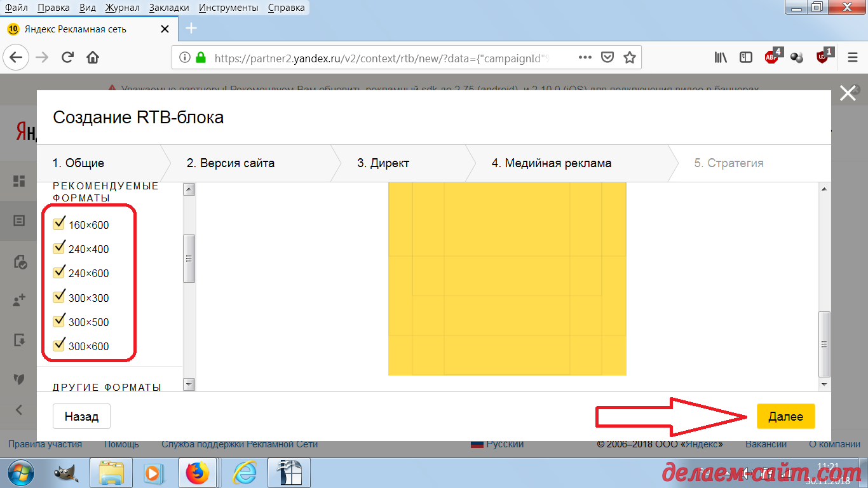Close the RTB block creation dialog

coord(848,93)
